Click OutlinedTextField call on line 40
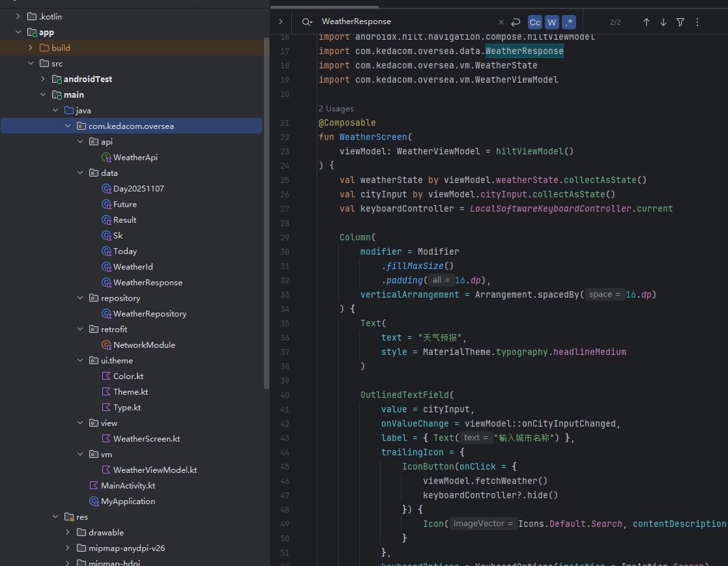 (404, 395)
